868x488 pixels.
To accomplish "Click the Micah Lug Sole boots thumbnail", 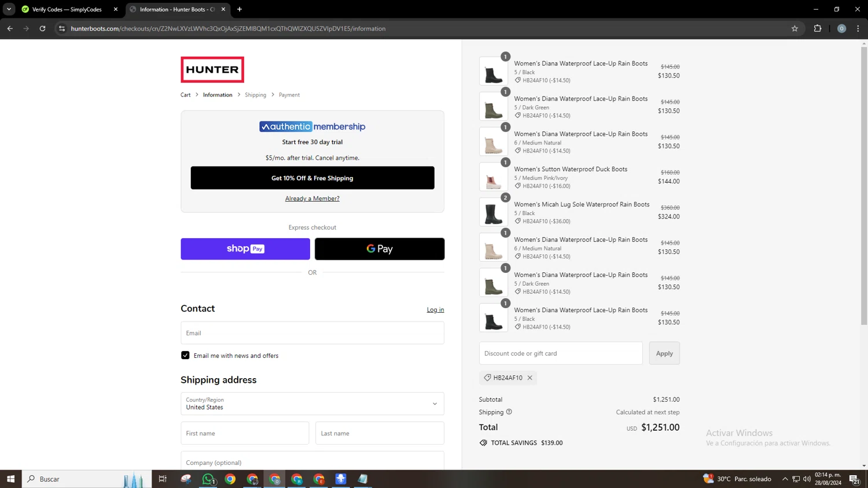I will 494,212.
